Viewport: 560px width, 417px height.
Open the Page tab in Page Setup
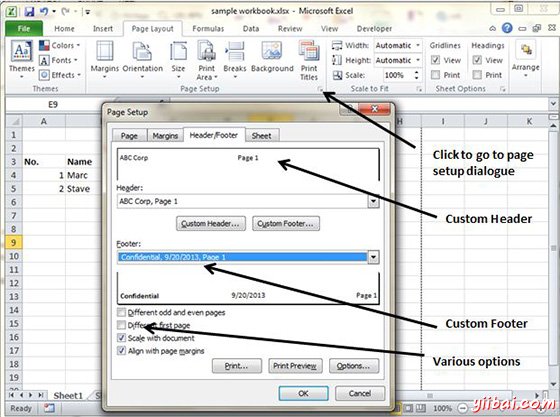(x=129, y=136)
